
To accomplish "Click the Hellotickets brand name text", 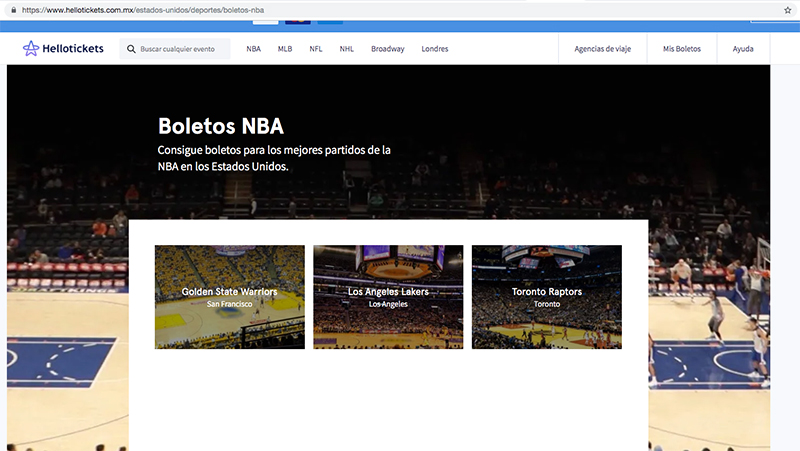I will click(x=73, y=48).
